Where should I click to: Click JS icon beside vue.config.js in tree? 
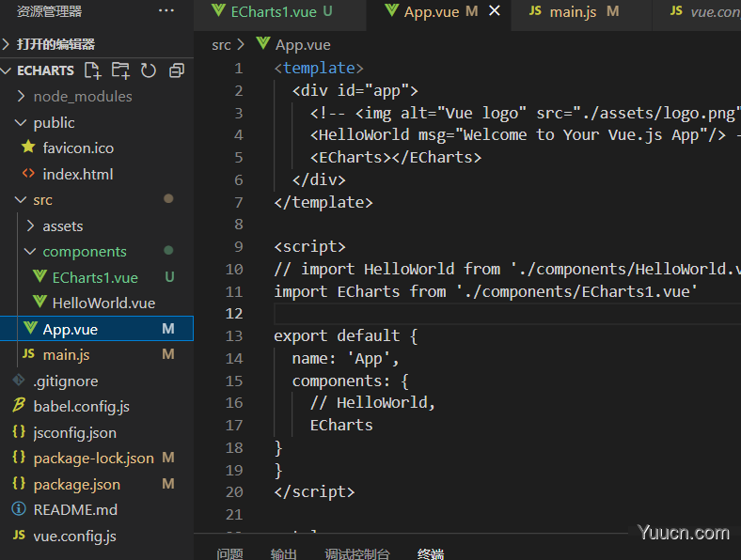[x=19, y=535]
